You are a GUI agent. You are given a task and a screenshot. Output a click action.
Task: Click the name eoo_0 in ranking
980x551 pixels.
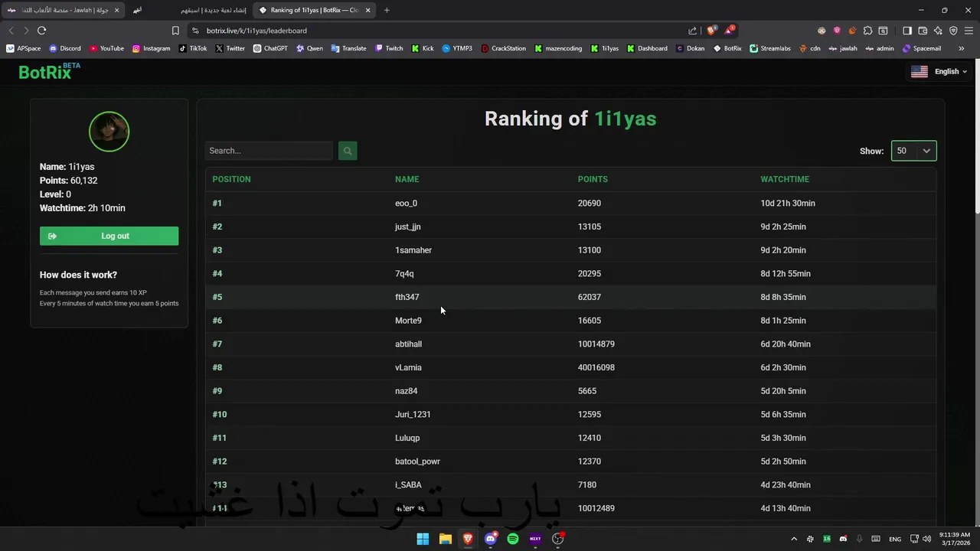(x=406, y=204)
